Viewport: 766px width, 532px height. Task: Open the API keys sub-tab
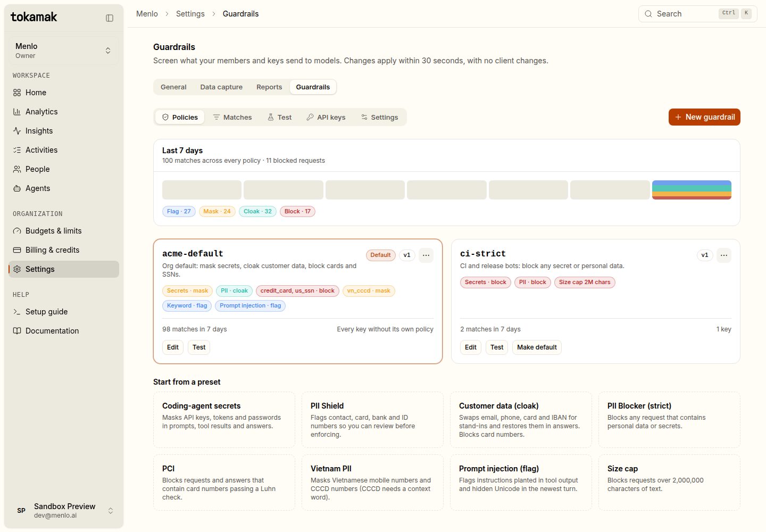pyautogui.click(x=326, y=118)
